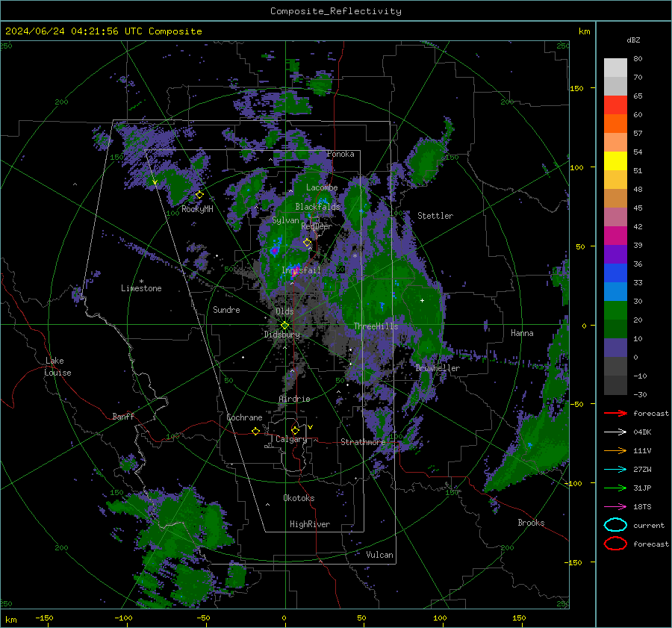Click the Composite_Reflectivity title text
The width and height of the screenshot is (672, 628).
coord(336,11)
